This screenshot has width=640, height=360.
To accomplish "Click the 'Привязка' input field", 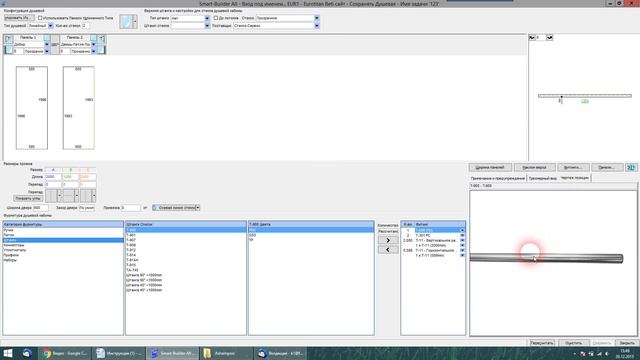I will (x=131, y=208).
